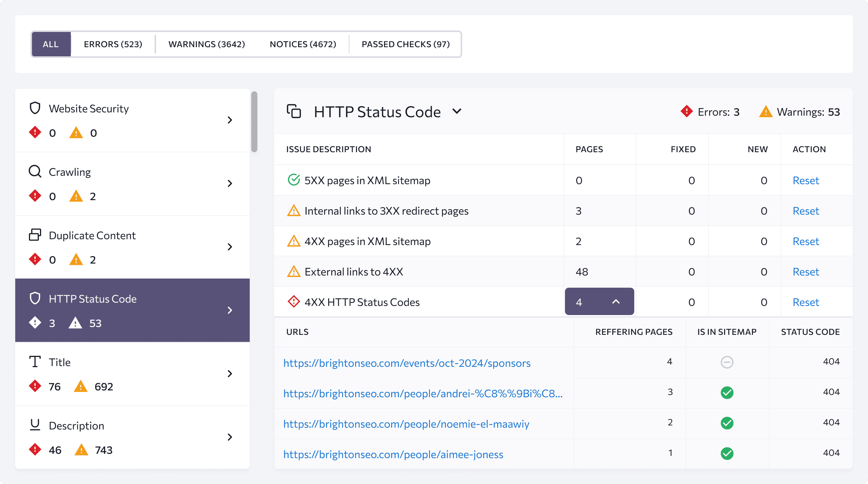The image size is (868, 484).
Task: Click the Crawling magnifier icon
Action: (35, 171)
